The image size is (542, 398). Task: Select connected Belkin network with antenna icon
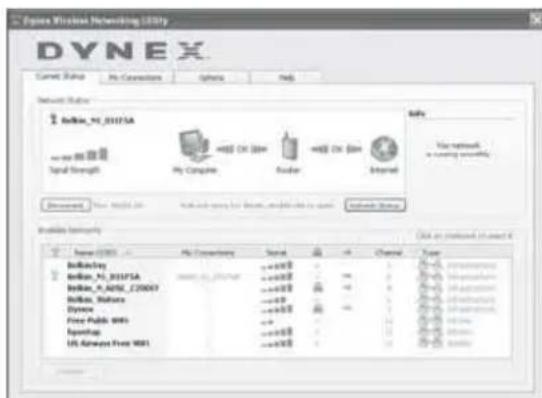click(x=277, y=277)
